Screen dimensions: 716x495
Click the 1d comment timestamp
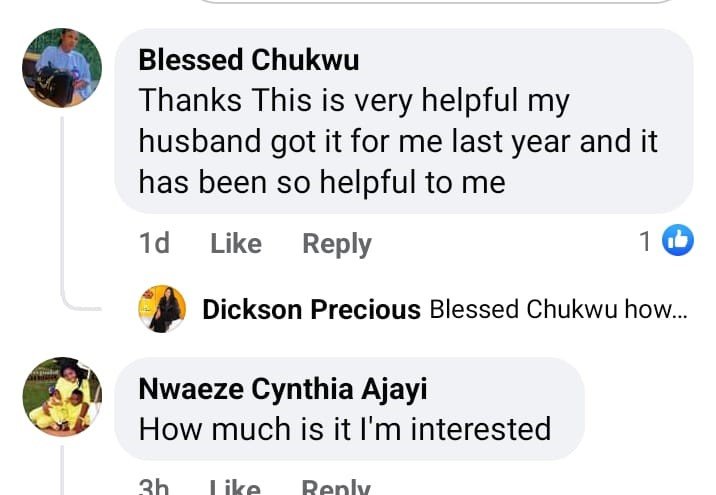[x=154, y=243]
